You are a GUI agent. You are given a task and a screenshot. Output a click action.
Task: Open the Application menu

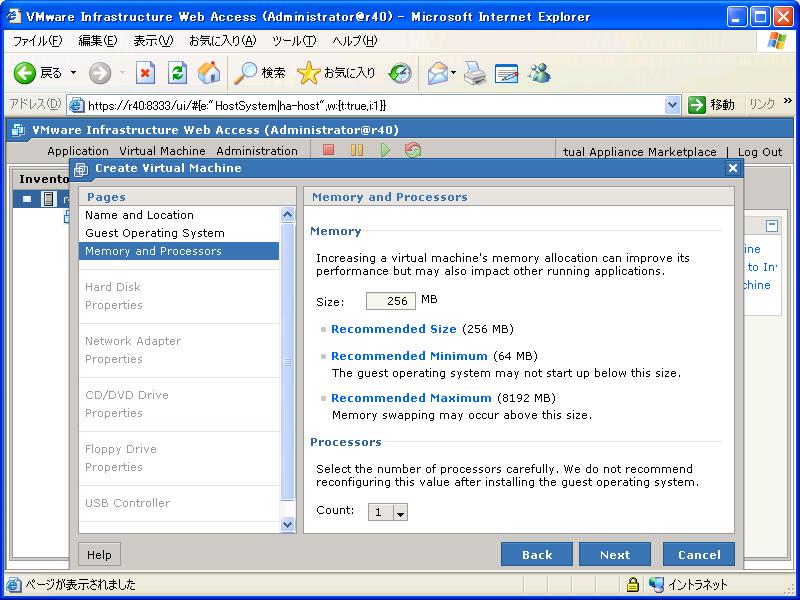point(78,151)
